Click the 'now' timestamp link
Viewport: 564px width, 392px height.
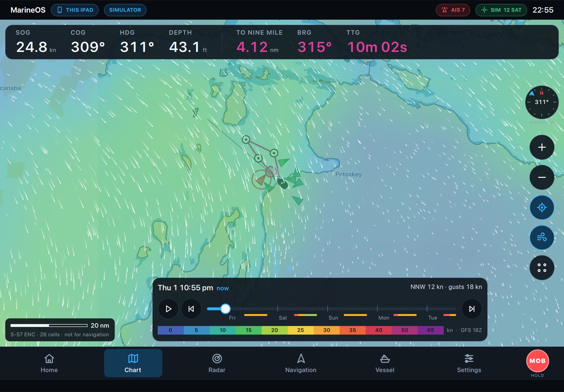222,288
